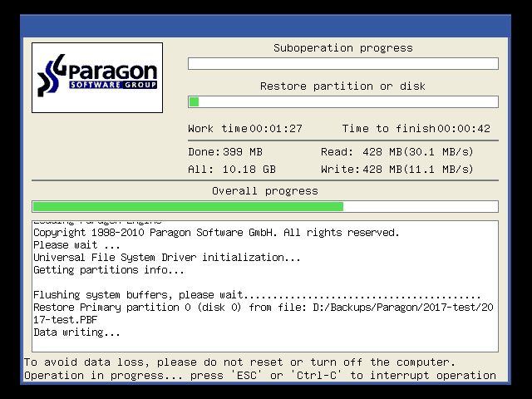Screen dimensions: 532x399
Task: Select the Time to finish value 00:00:42
Action: click(463, 129)
